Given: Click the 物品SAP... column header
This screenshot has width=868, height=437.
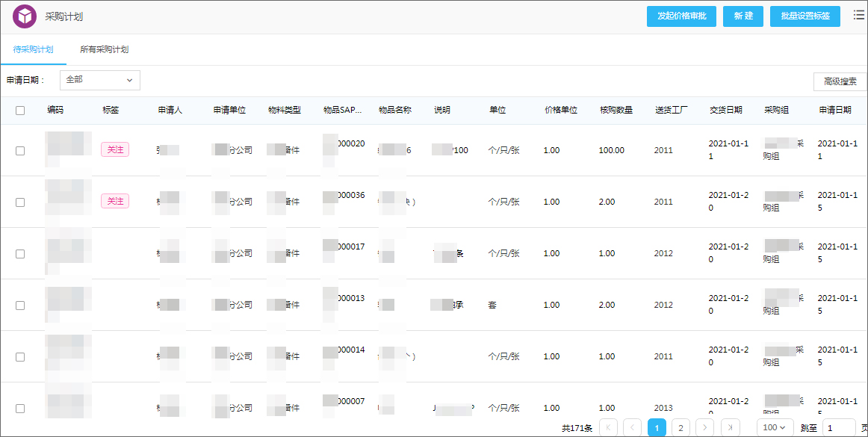Looking at the screenshot, I should (x=343, y=111).
